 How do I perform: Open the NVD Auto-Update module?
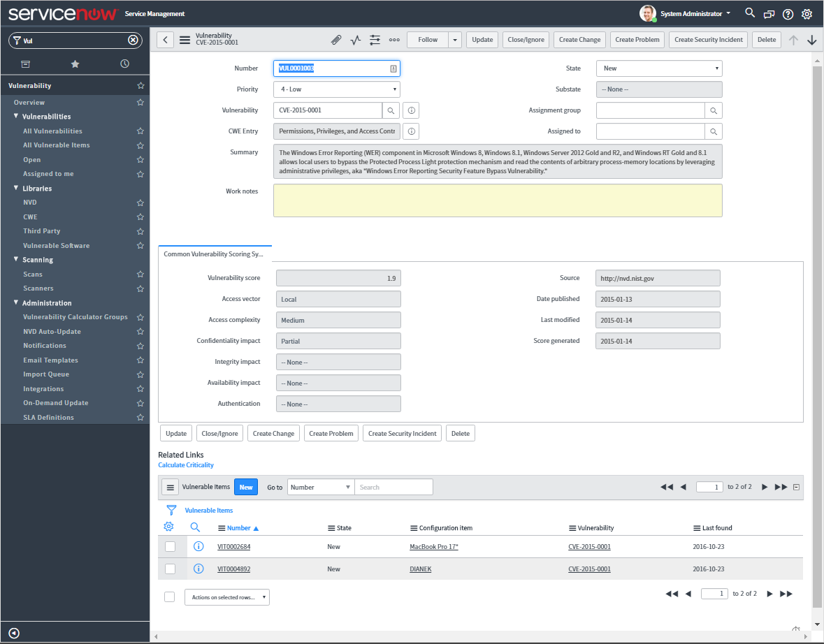click(x=52, y=332)
